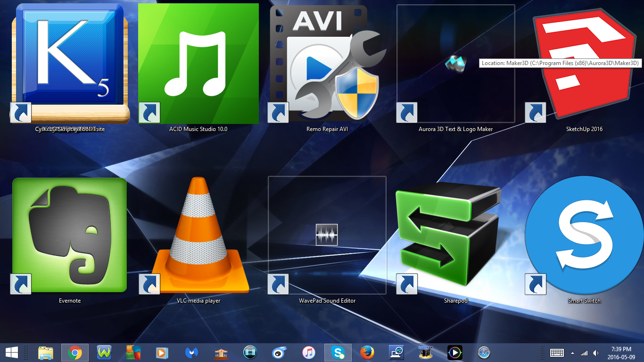This screenshot has width=644, height=362.
Task: Open the Remo Repair AVI desktop icon
Action: (x=327, y=64)
